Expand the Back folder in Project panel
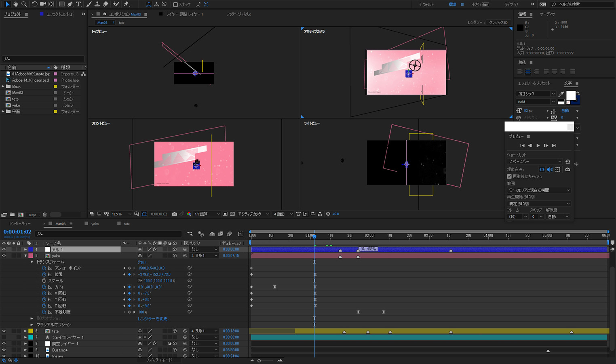The width and height of the screenshot is (616, 364). pos(3,86)
